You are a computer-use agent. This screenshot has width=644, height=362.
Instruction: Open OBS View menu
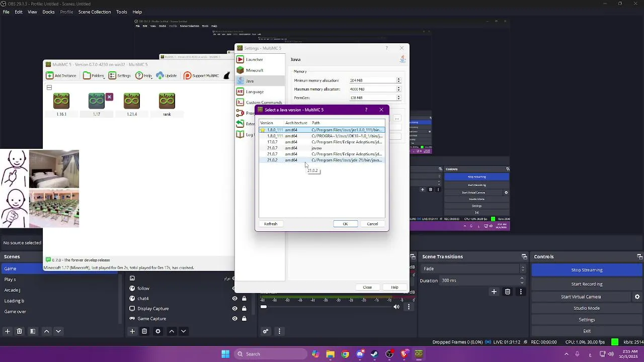tap(32, 12)
